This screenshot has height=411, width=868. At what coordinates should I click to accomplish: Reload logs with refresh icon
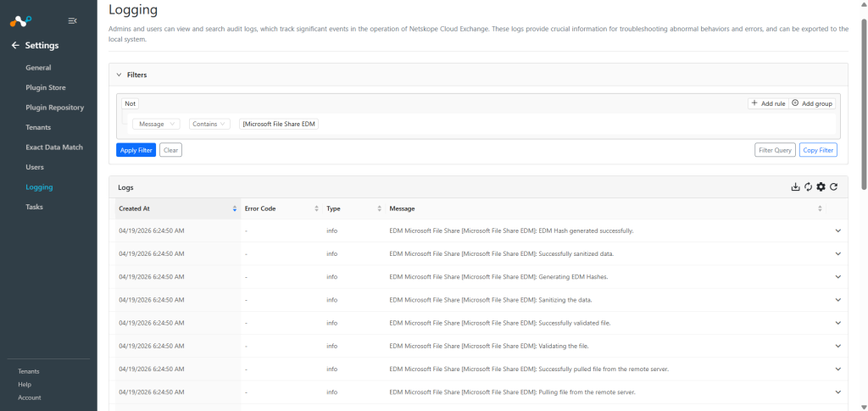point(834,187)
